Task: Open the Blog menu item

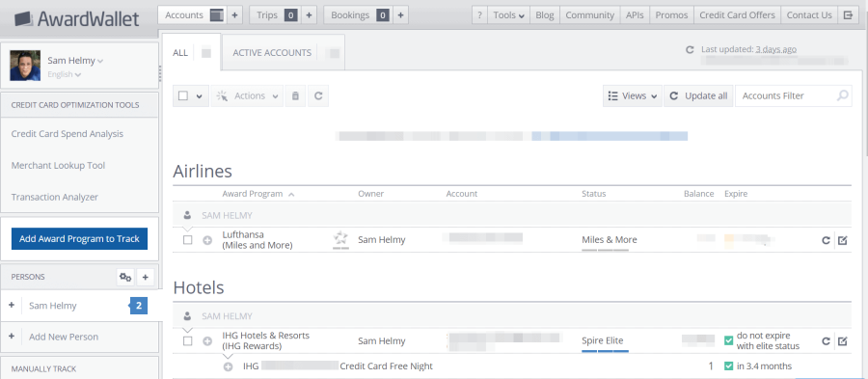Action: (545, 15)
